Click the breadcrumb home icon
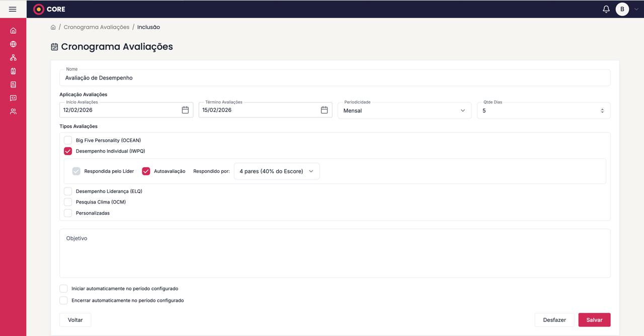Viewport: 644px width, 336px height. pyautogui.click(x=53, y=27)
